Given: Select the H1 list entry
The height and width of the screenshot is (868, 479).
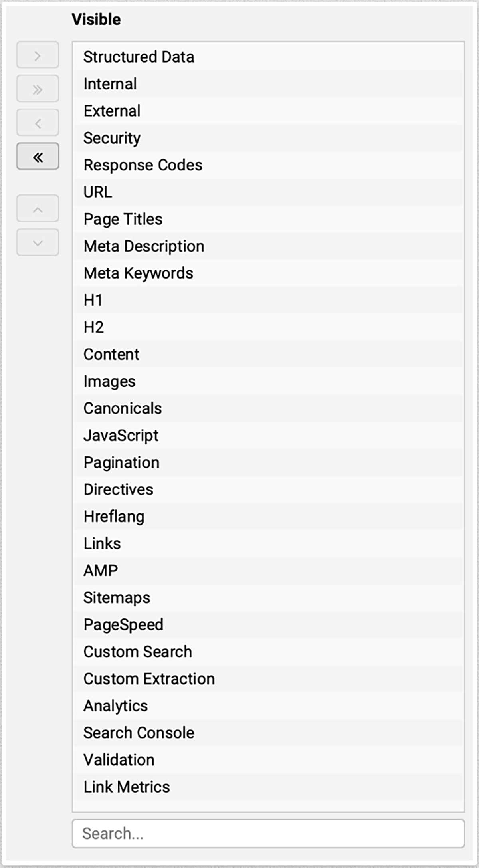Looking at the screenshot, I should coord(268,300).
